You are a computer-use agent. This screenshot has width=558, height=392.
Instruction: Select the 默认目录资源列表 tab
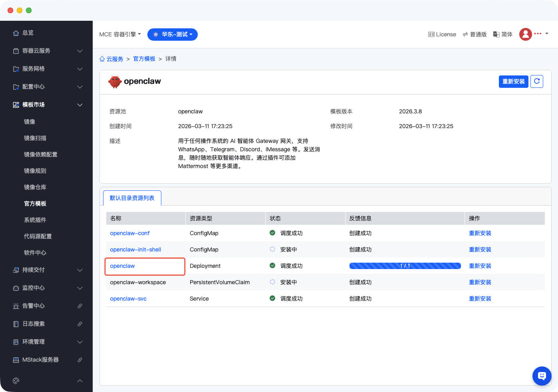coord(132,198)
